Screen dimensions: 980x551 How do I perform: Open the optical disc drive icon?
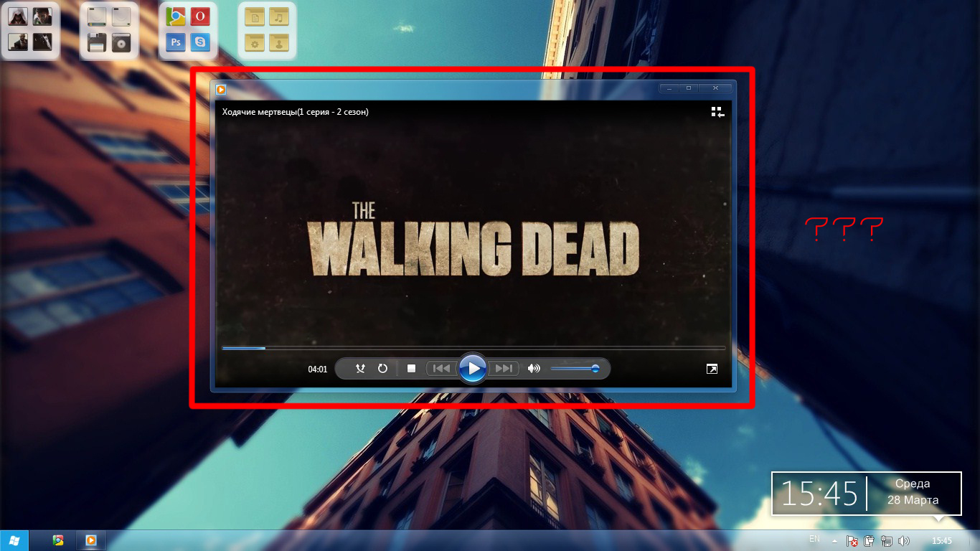(121, 42)
